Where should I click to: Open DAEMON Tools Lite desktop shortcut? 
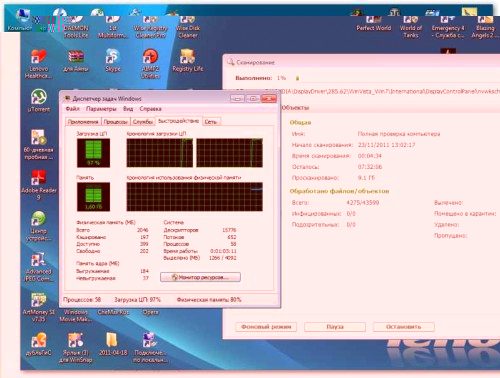(x=76, y=27)
